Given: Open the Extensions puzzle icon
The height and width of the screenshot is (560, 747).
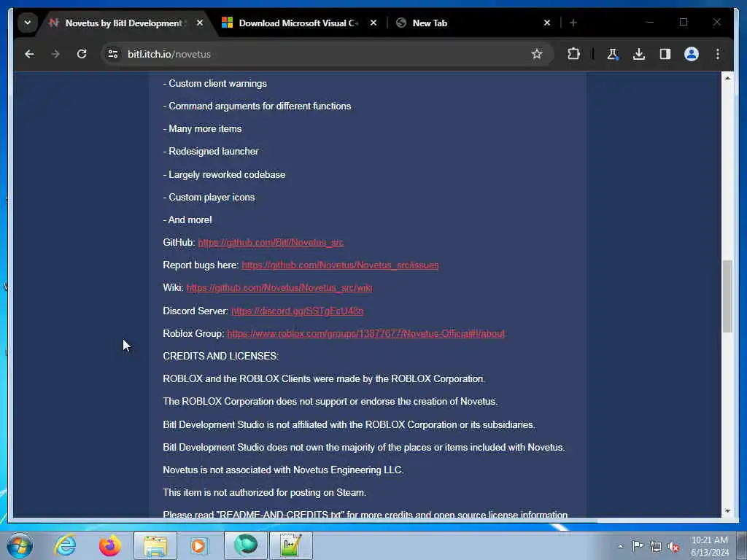Looking at the screenshot, I should tap(573, 54).
